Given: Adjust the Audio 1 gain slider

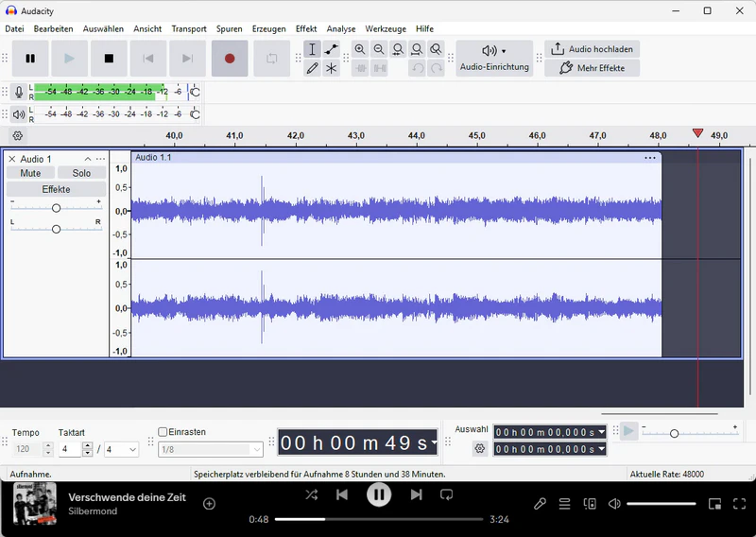Looking at the screenshot, I should [56, 208].
